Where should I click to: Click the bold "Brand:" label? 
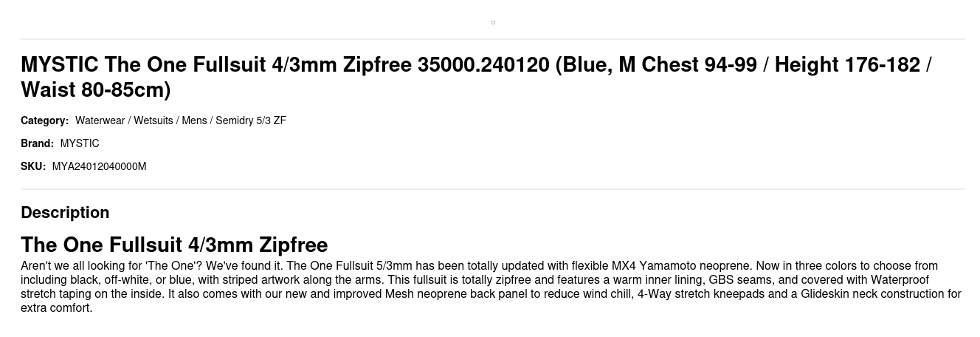pos(37,143)
